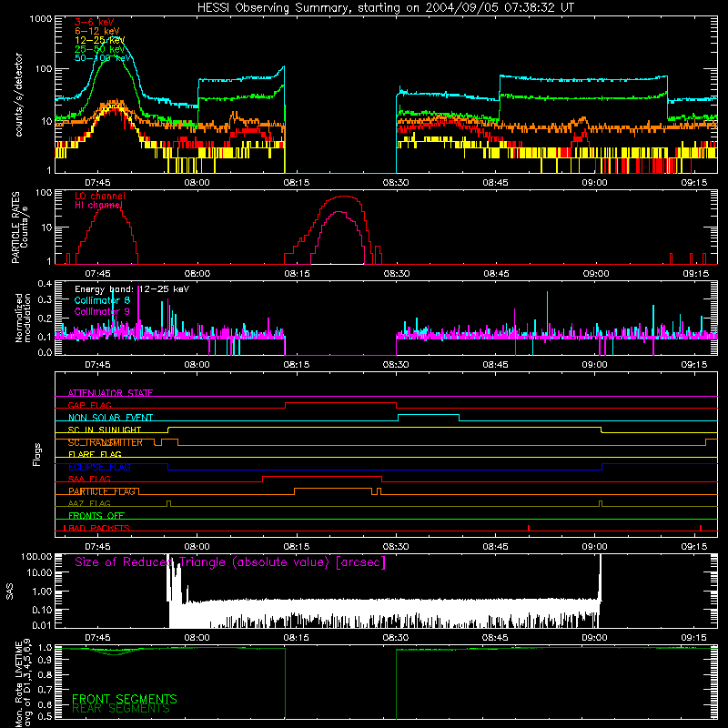Click the HI channel legend label
The image size is (728, 728).
98,205
